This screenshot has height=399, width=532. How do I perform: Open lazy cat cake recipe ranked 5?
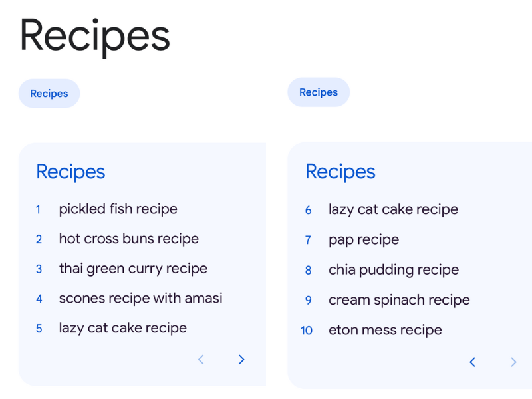point(122,328)
